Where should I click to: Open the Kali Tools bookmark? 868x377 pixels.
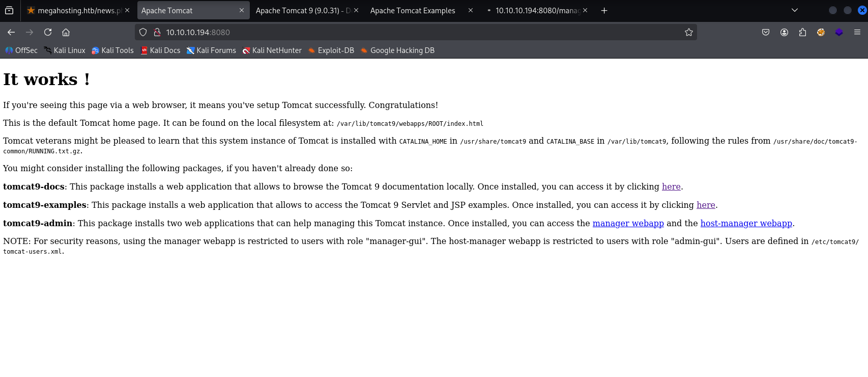[112, 50]
